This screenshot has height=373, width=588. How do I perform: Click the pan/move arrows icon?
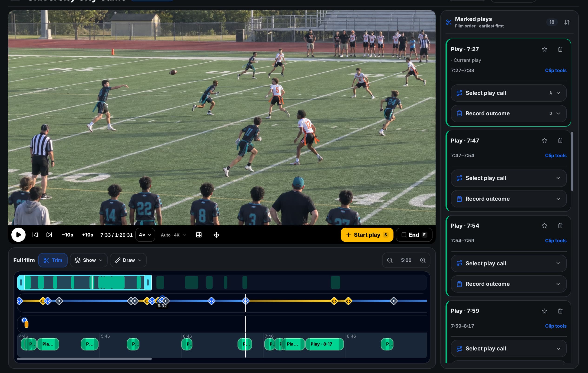pyautogui.click(x=216, y=235)
